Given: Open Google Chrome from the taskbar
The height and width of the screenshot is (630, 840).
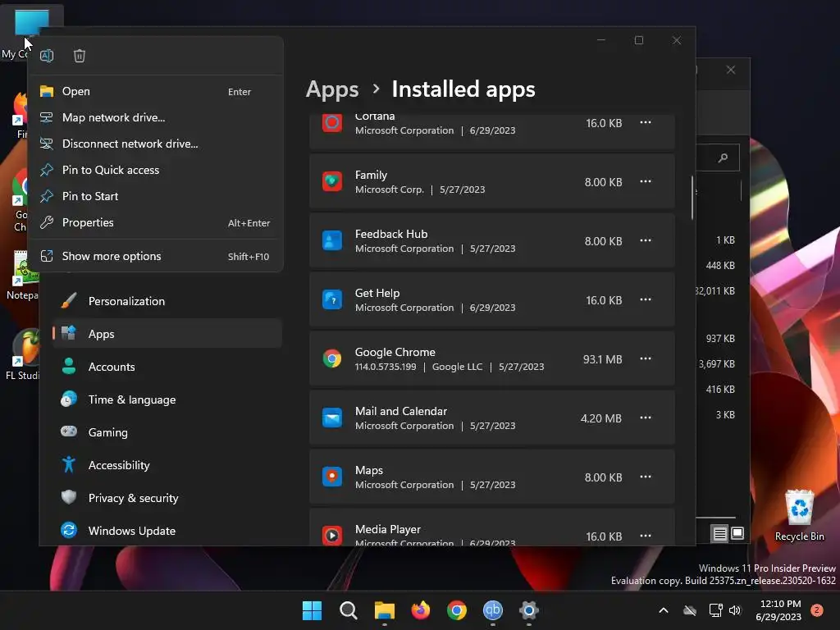Looking at the screenshot, I should pyautogui.click(x=456, y=610).
